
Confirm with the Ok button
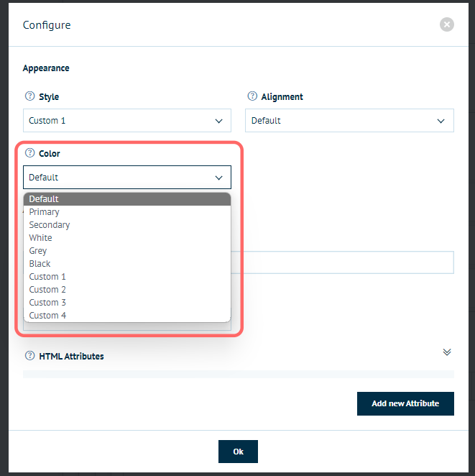(x=238, y=452)
